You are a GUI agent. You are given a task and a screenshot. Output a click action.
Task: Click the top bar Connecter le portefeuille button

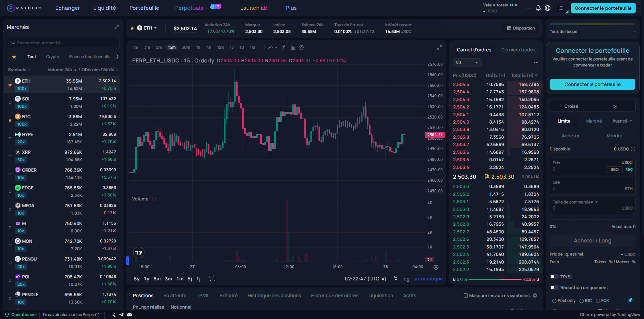[603, 8]
